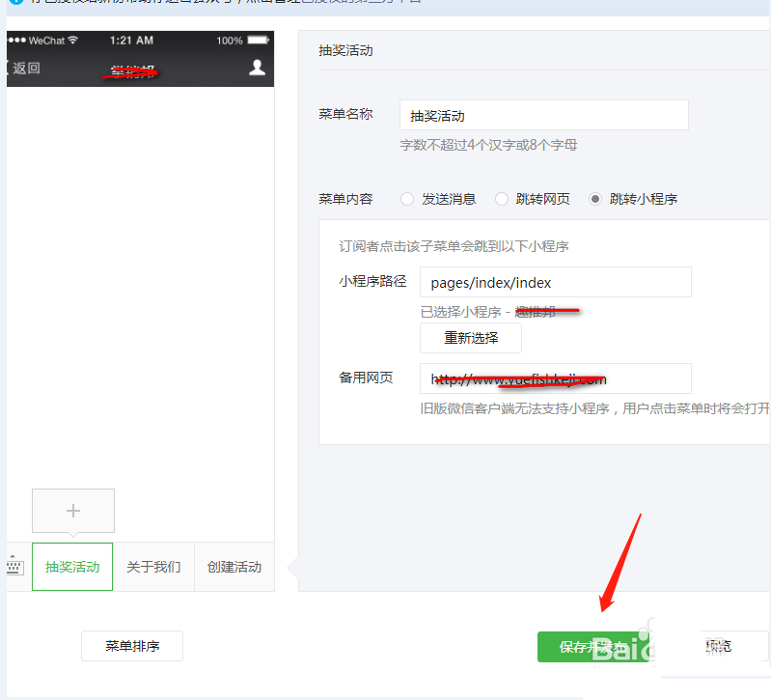The height and width of the screenshot is (700, 771).
Task: Add submenu with the plus box
Action: pos(73,511)
